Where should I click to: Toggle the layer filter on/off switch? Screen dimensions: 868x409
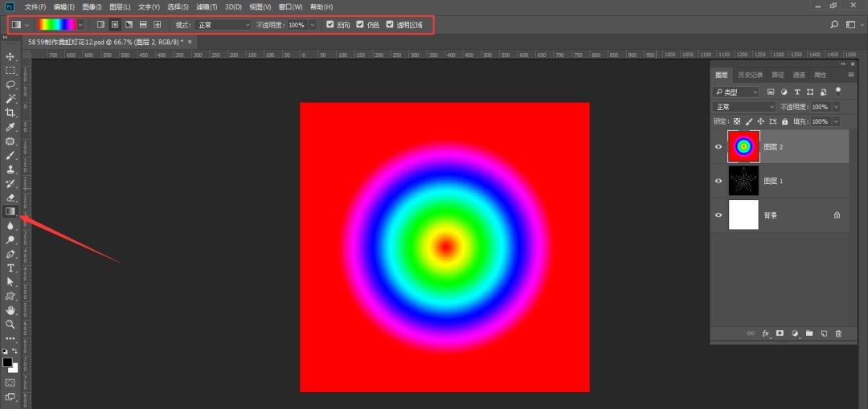[x=838, y=90]
